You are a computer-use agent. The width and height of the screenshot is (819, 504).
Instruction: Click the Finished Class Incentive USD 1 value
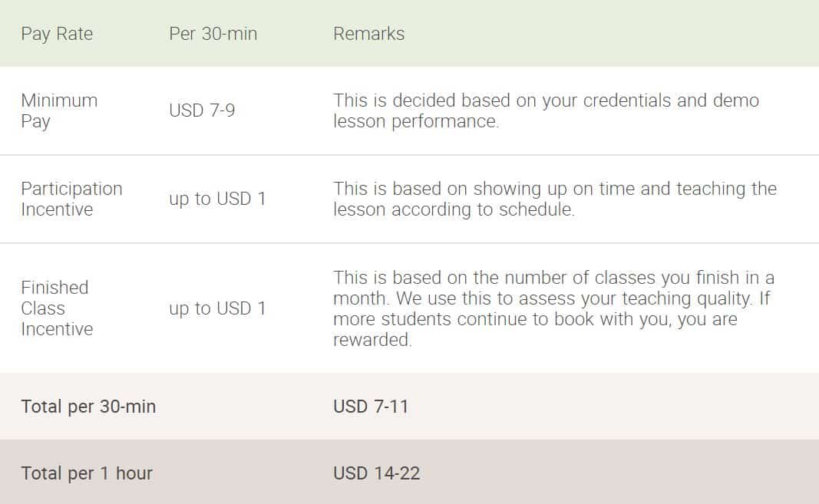click(217, 308)
